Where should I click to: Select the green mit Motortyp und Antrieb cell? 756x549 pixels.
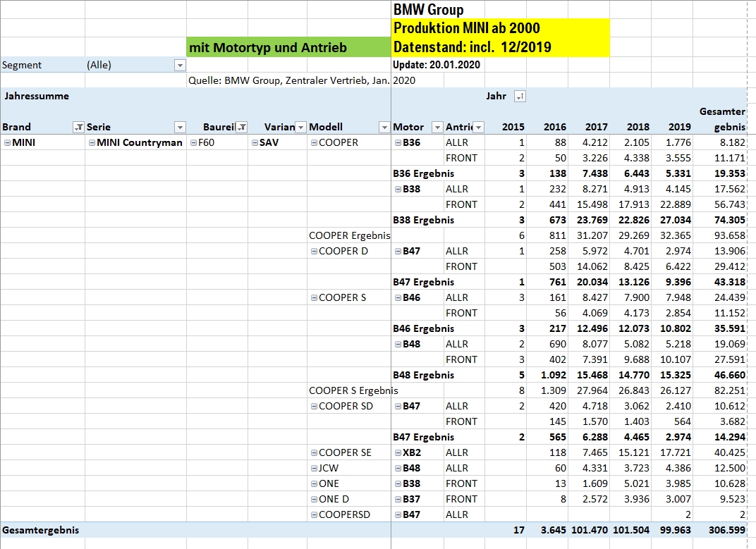288,47
